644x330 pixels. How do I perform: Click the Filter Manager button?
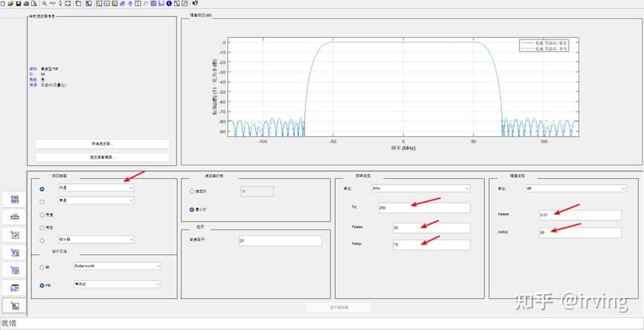[x=102, y=157]
